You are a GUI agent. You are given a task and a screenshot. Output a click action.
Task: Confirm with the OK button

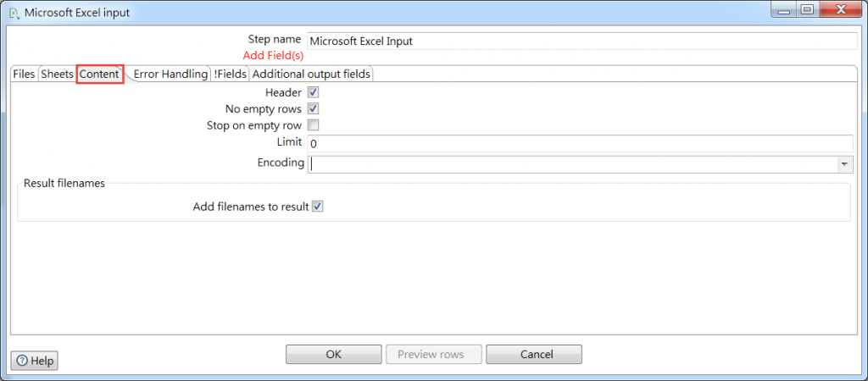coord(334,355)
